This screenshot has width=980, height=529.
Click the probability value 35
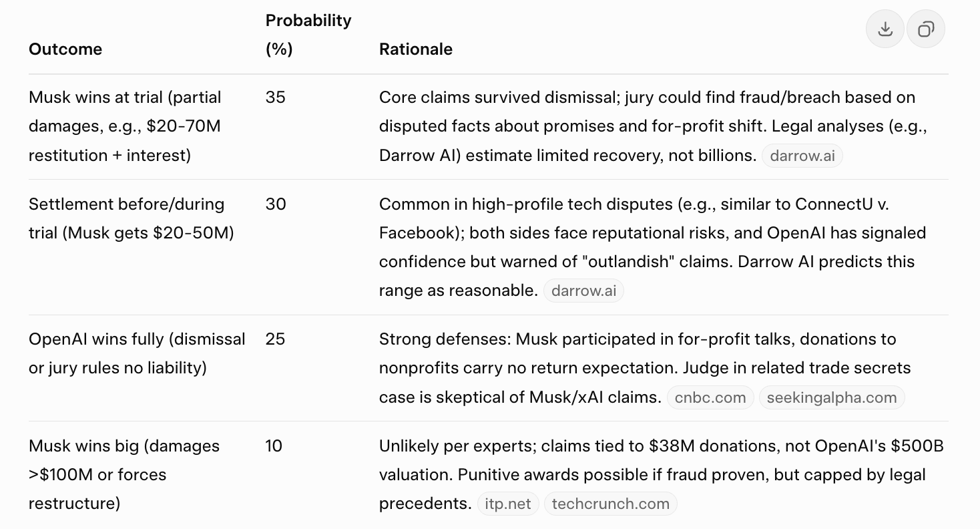tap(275, 98)
